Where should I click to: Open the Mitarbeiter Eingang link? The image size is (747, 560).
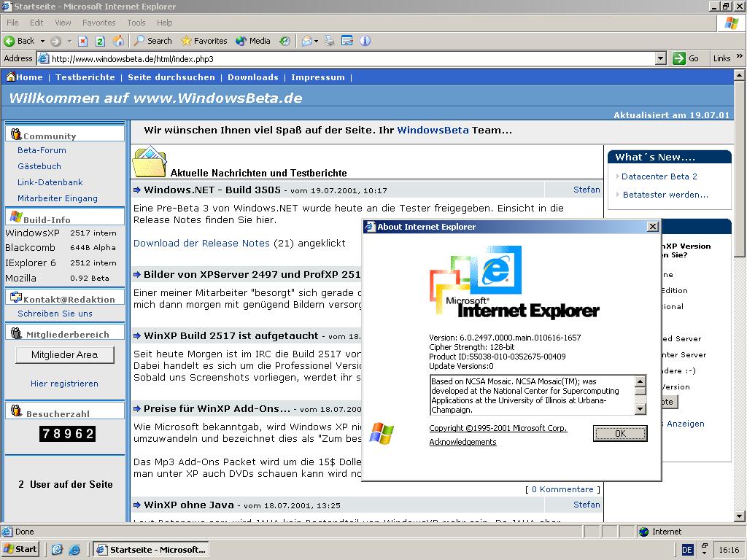pos(58,198)
